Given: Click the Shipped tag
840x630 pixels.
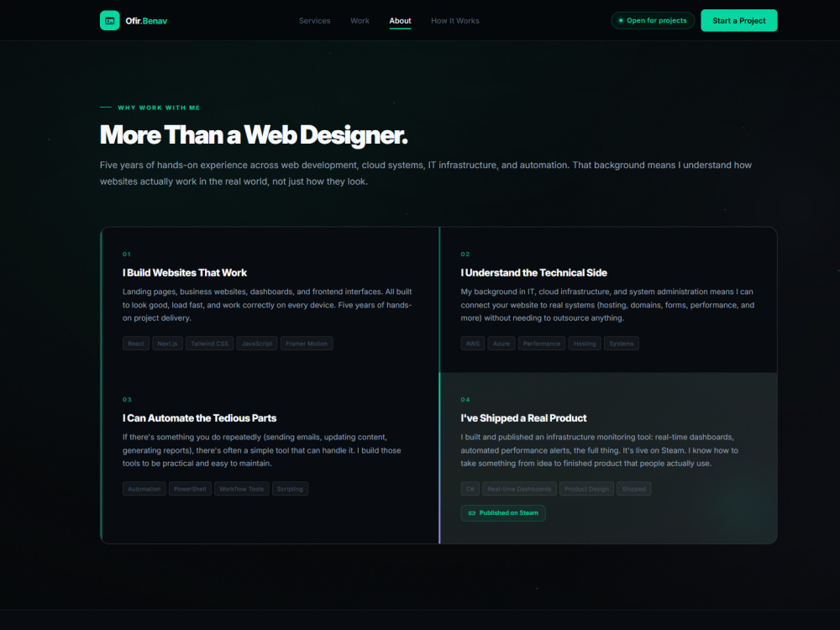Looking at the screenshot, I should pyautogui.click(x=633, y=489).
